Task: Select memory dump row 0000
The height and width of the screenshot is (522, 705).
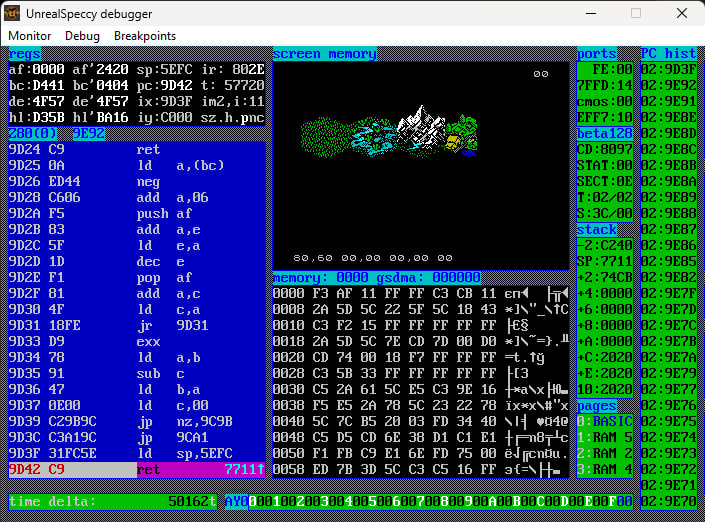Action: (421, 294)
